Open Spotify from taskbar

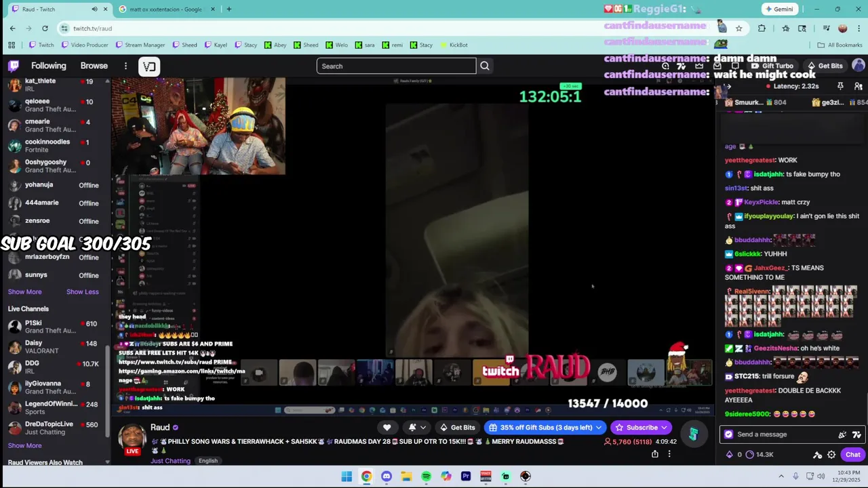(x=426, y=476)
